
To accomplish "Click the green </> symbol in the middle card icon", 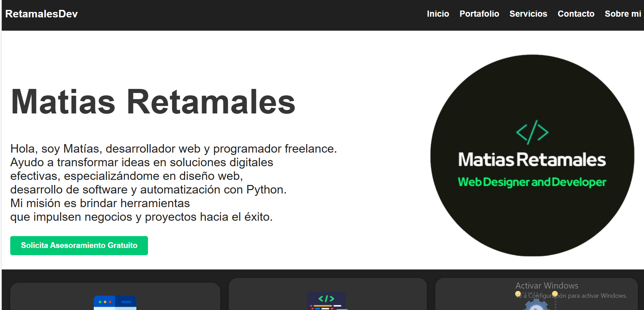I will (327, 298).
